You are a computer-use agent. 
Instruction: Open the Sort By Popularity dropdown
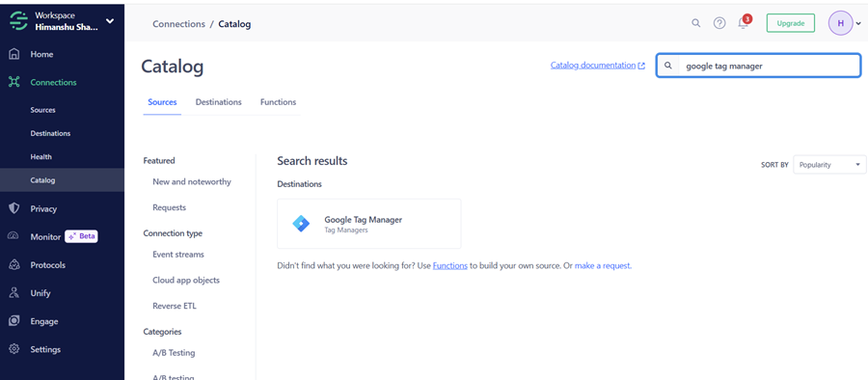(x=829, y=165)
